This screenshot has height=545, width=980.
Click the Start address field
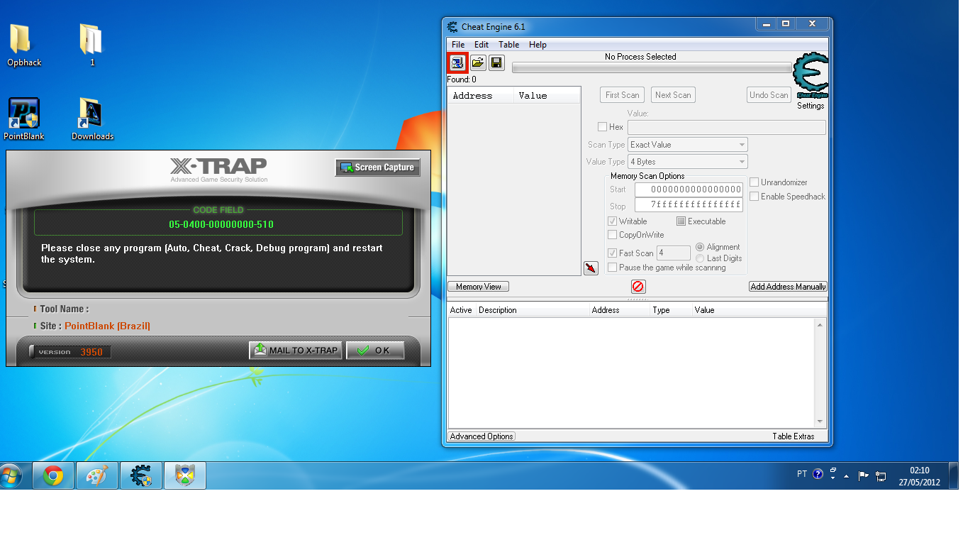[689, 189]
